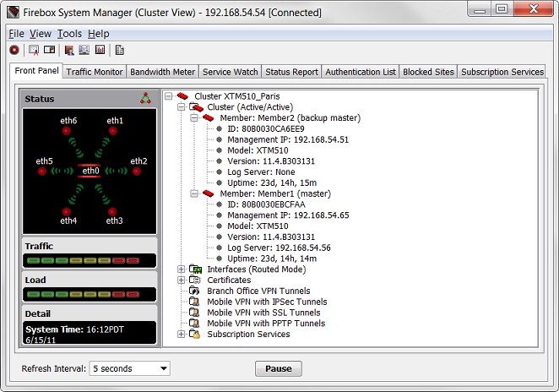Click the Certificates folder icon
The width and height of the screenshot is (559, 392).
pos(195,280)
